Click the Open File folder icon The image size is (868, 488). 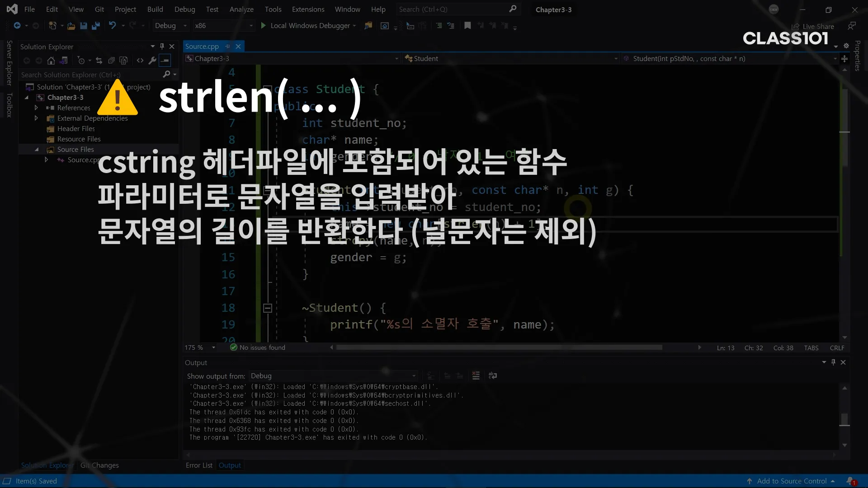(71, 26)
